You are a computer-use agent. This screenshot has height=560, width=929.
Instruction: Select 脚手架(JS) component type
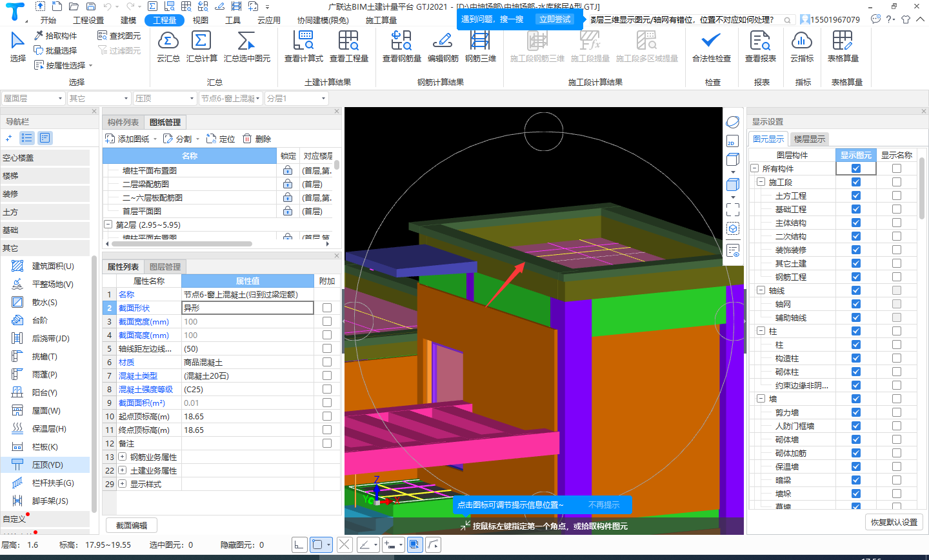(x=45, y=501)
